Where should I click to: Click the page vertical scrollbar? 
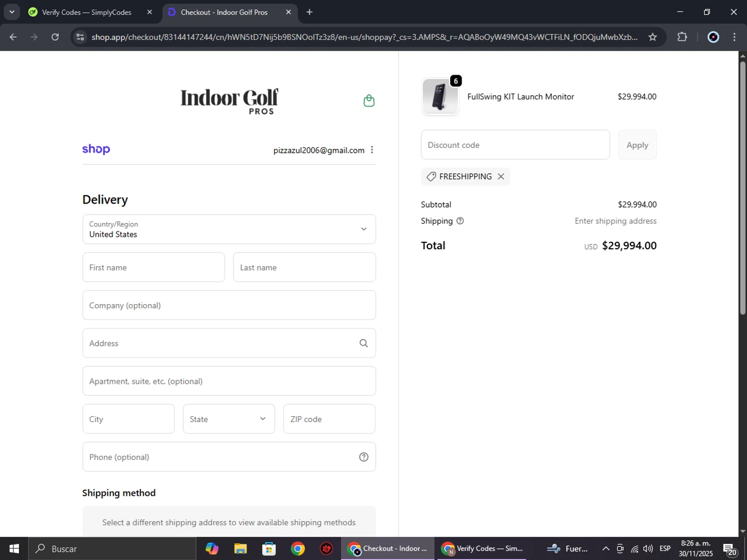click(743, 189)
